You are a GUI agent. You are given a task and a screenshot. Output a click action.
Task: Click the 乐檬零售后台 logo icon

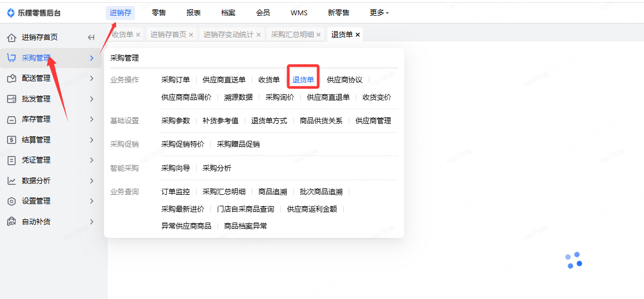tap(11, 13)
